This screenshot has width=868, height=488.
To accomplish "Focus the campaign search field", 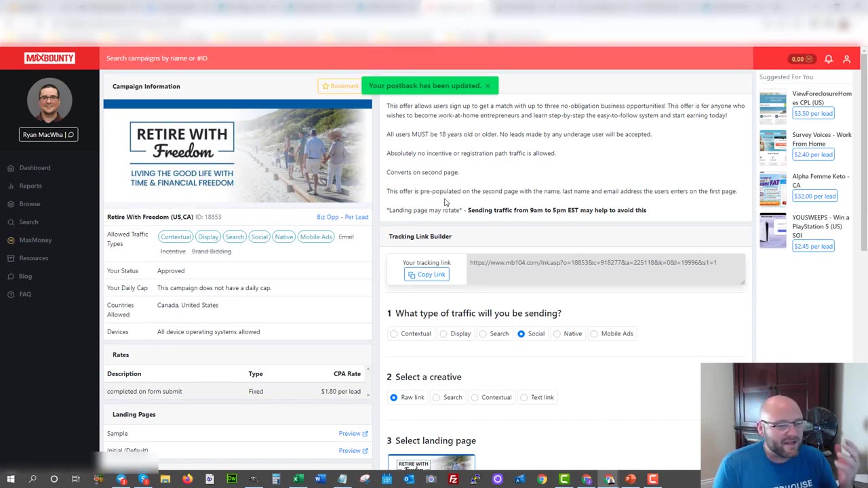I will (426, 58).
